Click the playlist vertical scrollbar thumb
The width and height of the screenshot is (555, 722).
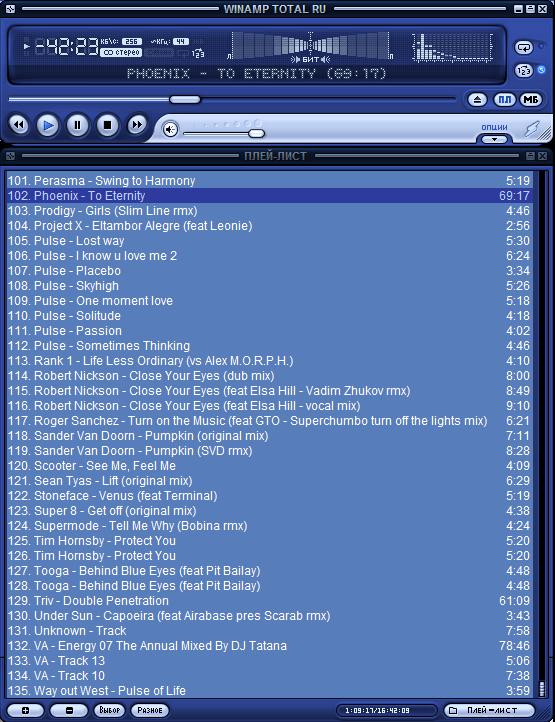(x=542, y=688)
